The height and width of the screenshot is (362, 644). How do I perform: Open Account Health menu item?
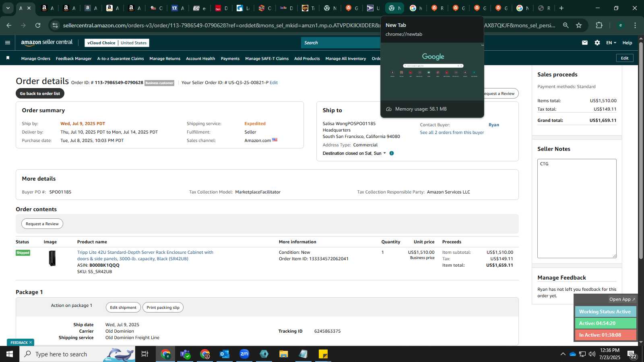[x=200, y=59]
